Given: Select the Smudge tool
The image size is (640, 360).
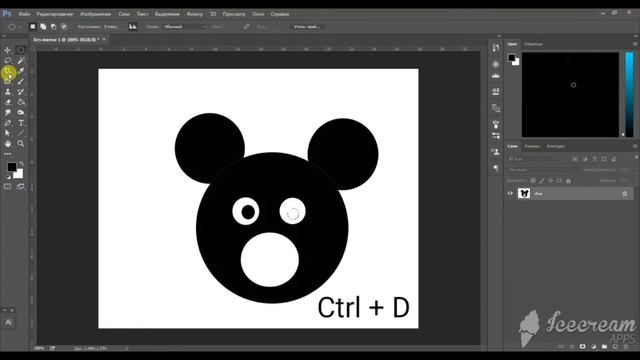Looking at the screenshot, I should click(x=7, y=112).
